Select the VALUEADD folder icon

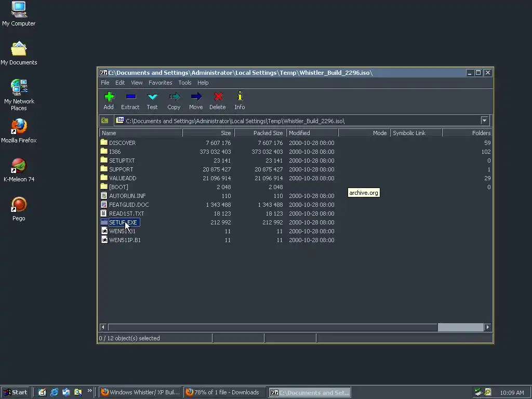[x=104, y=178]
